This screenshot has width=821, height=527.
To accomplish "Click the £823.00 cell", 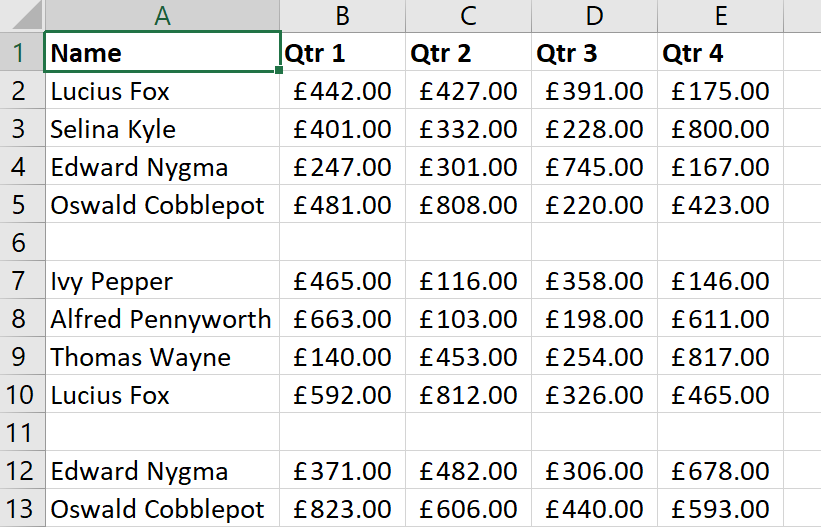I will (342, 508).
